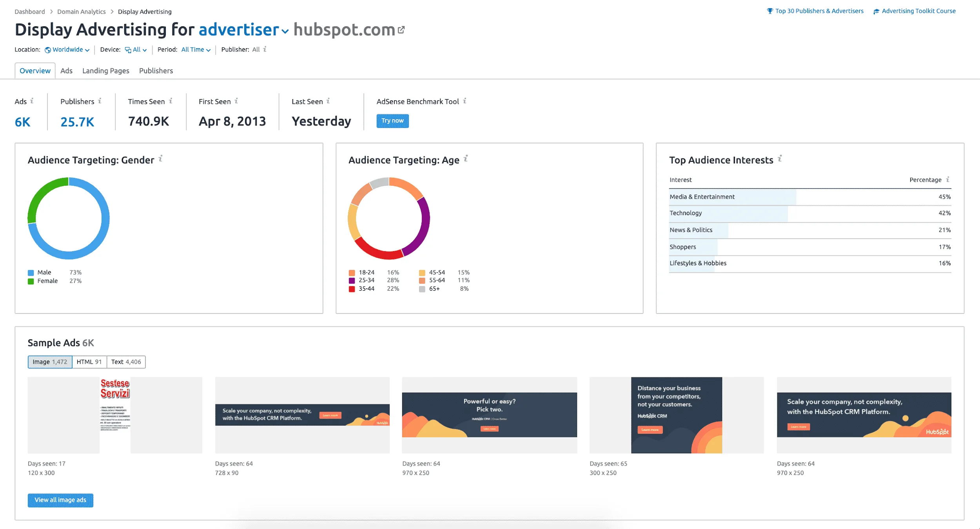Select the Text 4,406 ads tab
Image resolution: width=980 pixels, height=529 pixels.
tap(126, 362)
